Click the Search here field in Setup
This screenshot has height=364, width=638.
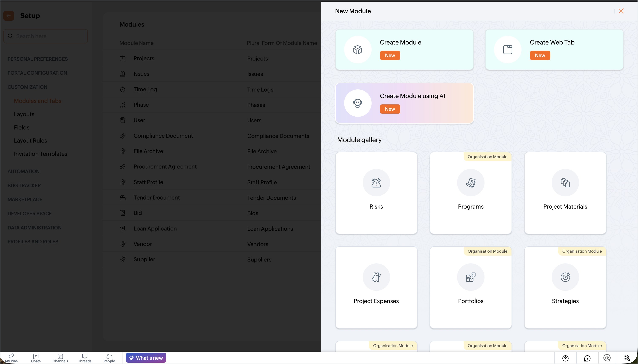[46, 36]
